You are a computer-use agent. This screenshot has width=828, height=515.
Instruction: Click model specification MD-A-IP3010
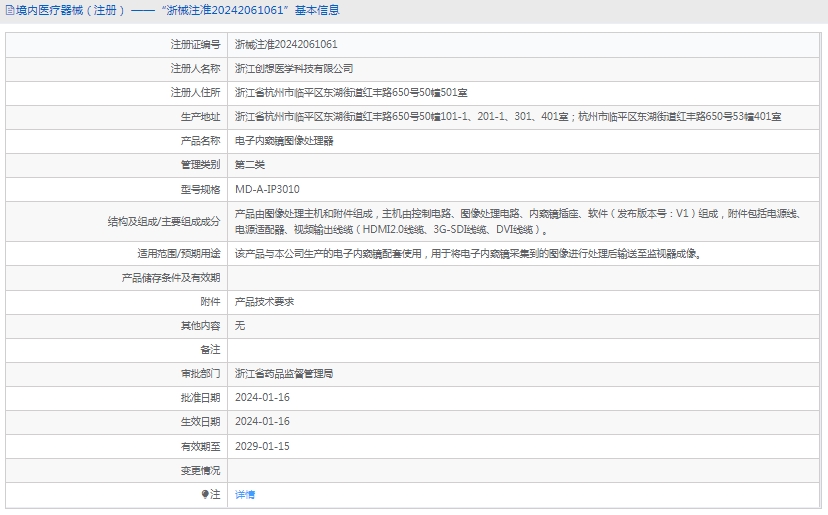[267, 189]
